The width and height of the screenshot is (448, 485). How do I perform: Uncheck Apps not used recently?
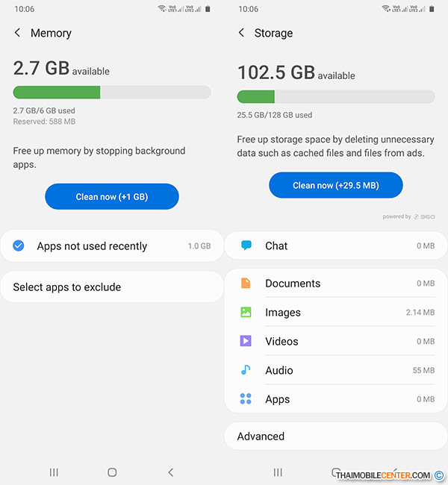tap(19, 245)
